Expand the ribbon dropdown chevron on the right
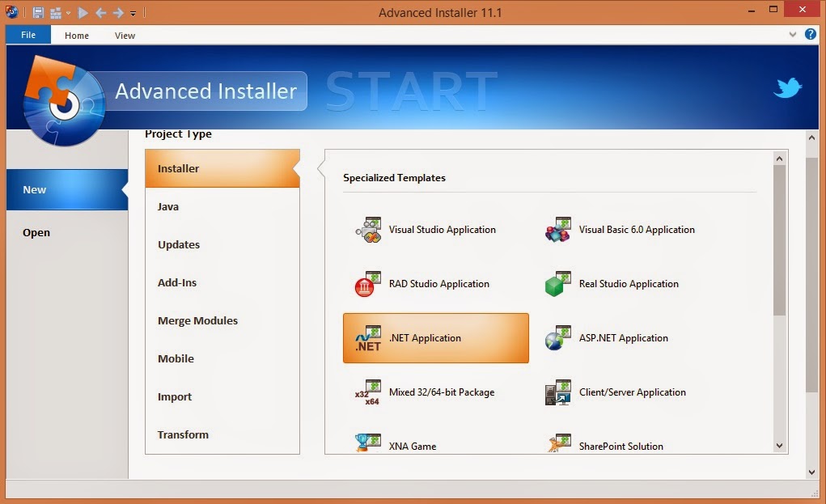The image size is (826, 504). [792, 34]
